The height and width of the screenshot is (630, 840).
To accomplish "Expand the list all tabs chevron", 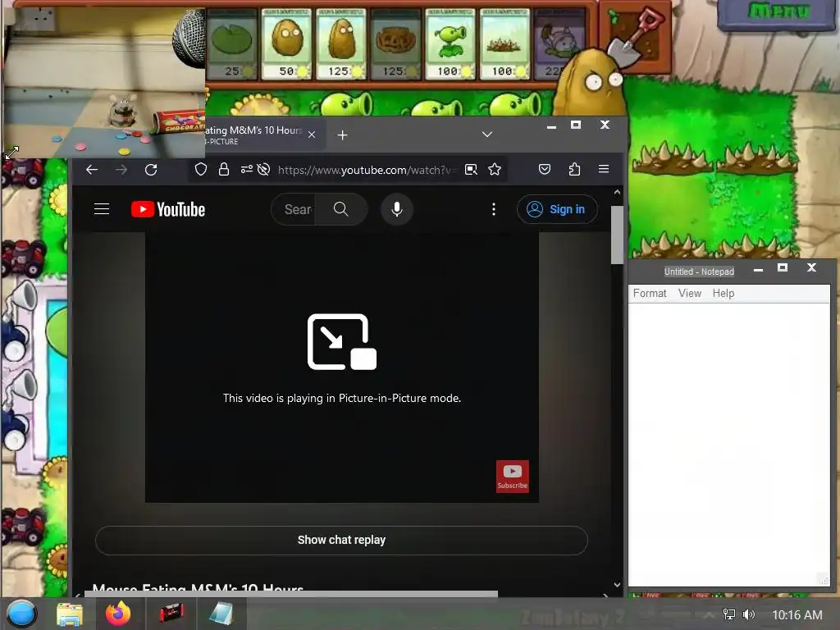I will coord(487,135).
